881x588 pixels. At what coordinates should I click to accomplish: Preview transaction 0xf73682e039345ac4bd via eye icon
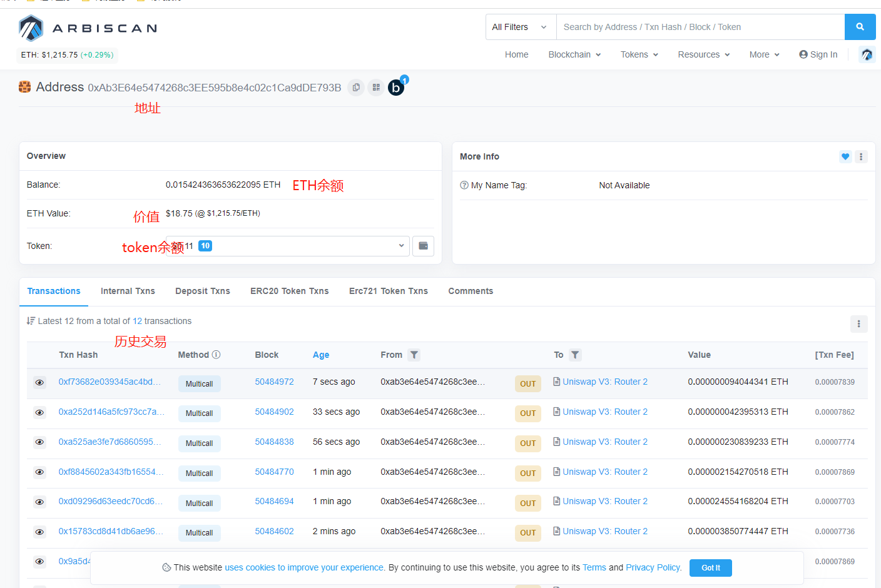[39, 382]
